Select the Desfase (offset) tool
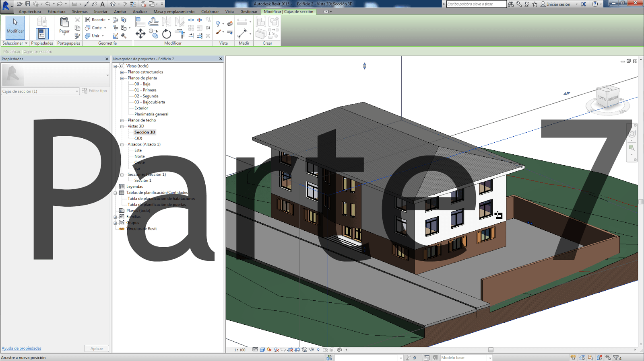 point(153,21)
